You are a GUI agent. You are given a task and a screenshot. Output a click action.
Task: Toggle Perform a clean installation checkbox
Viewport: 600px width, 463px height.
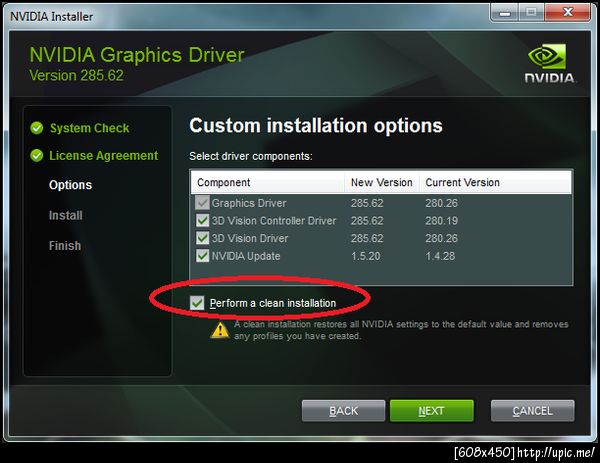[x=197, y=303]
